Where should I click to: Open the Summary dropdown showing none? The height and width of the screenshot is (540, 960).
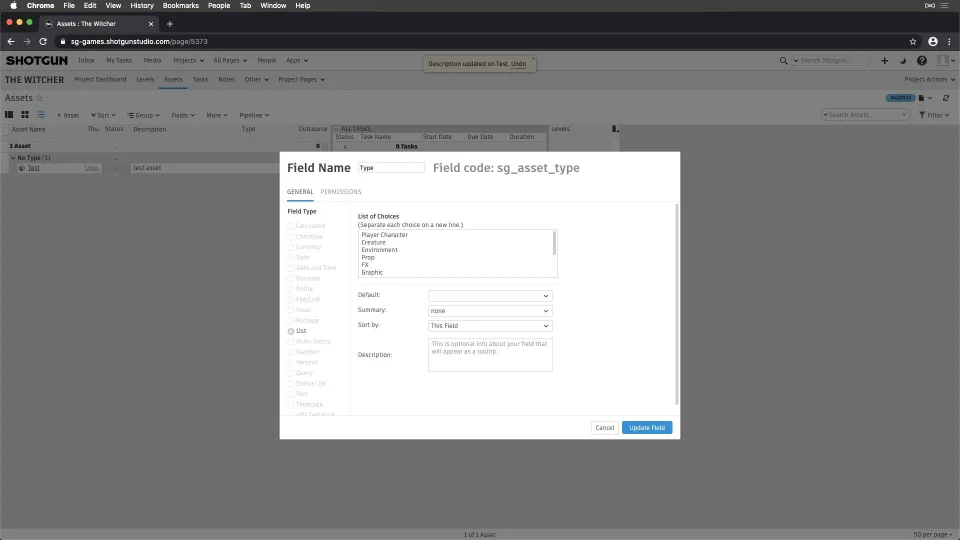click(490, 311)
